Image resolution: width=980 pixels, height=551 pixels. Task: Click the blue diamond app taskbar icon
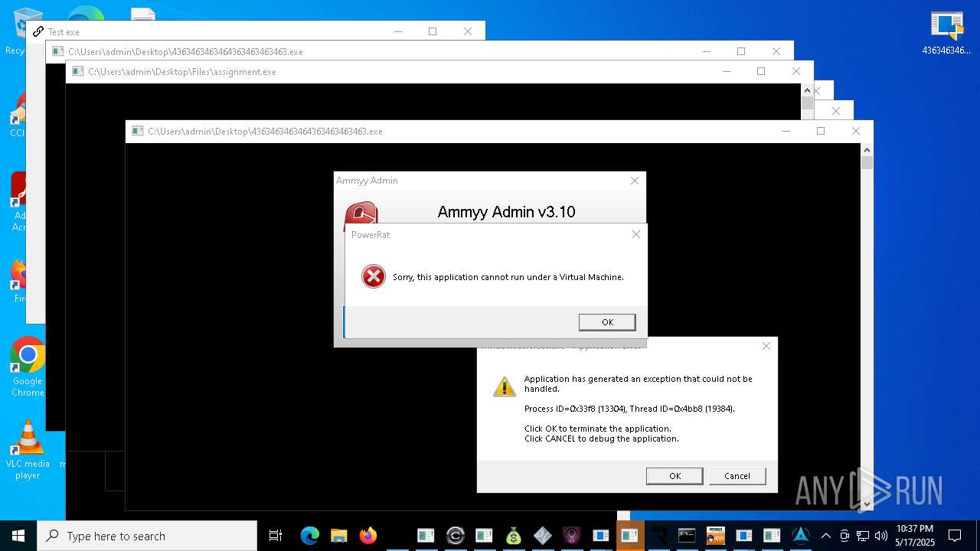tap(542, 536)
